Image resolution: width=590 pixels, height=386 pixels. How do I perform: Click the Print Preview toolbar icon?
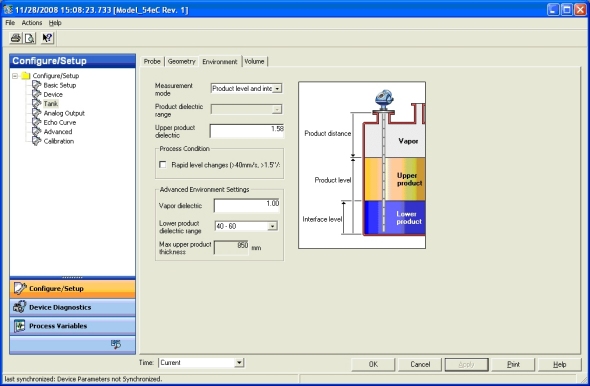tap(29, 38)
